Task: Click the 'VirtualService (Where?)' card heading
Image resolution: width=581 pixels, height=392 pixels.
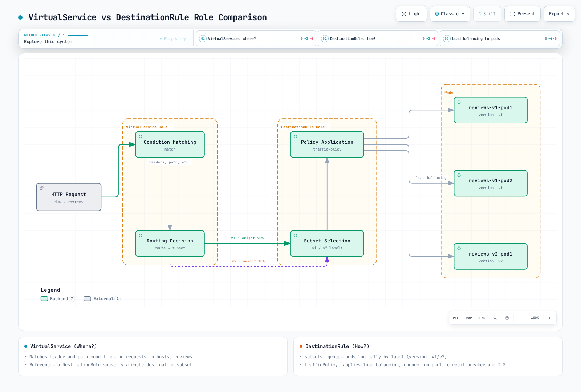Action: [64, 346]
